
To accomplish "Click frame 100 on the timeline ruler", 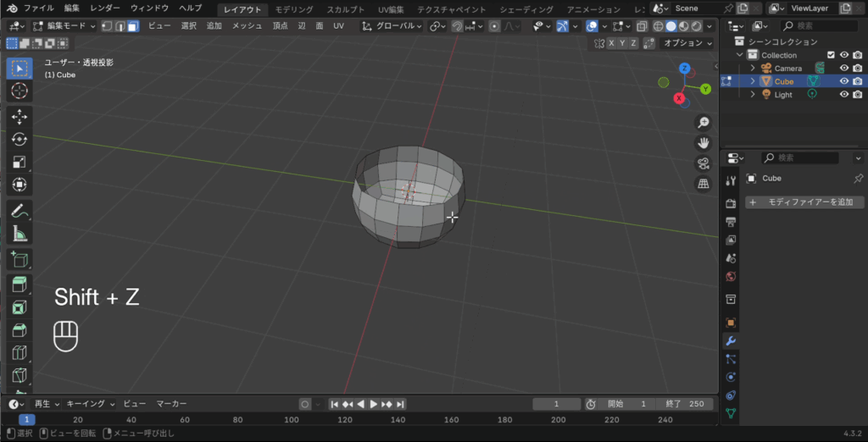I will (292, 420).
